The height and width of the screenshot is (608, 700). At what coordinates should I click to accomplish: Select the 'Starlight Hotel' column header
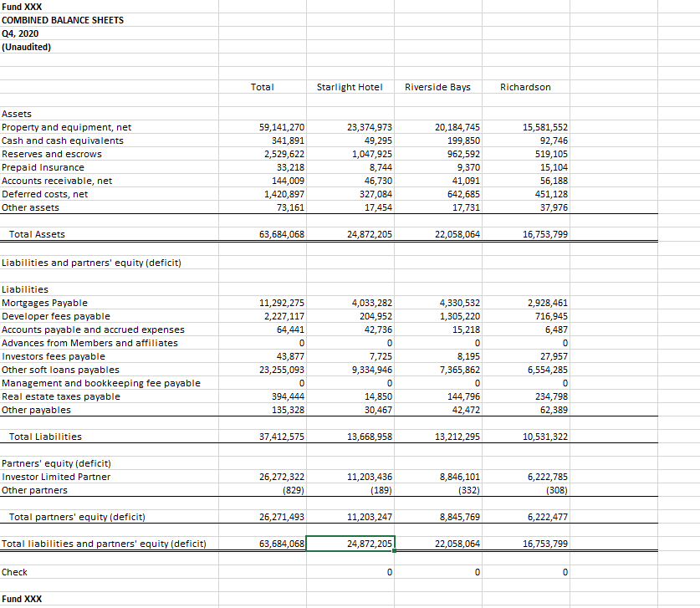coord(350,87)
